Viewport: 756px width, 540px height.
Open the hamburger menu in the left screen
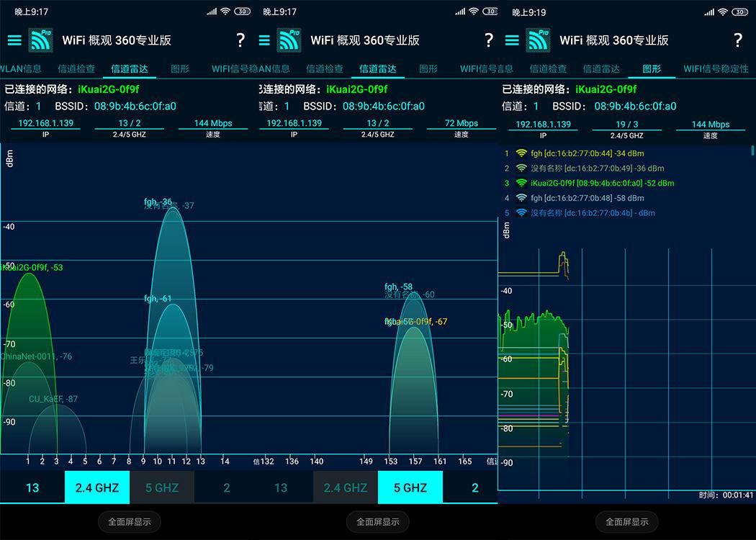click(x=14, y=40)
